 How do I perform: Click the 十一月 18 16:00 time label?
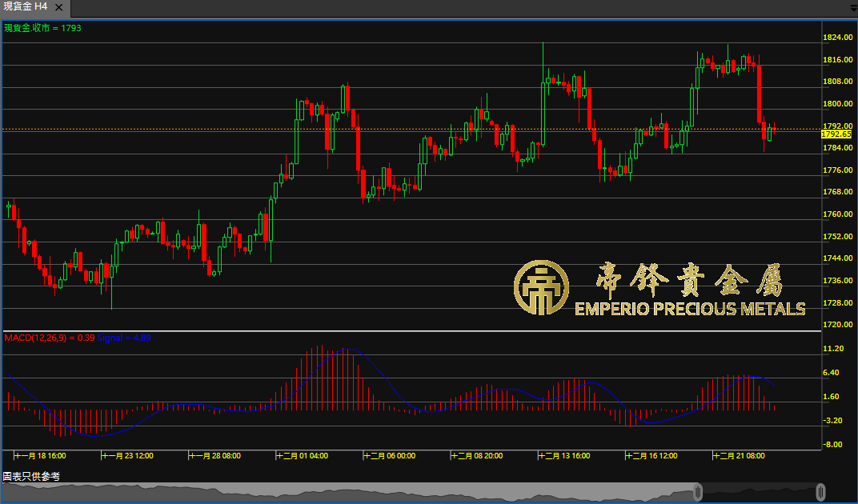tap(40, 456)
